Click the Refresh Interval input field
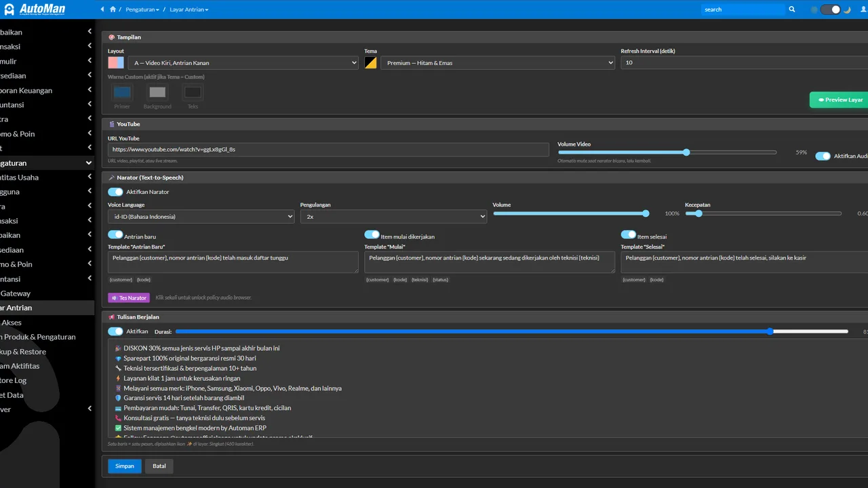868x488 pixels. 744,62
